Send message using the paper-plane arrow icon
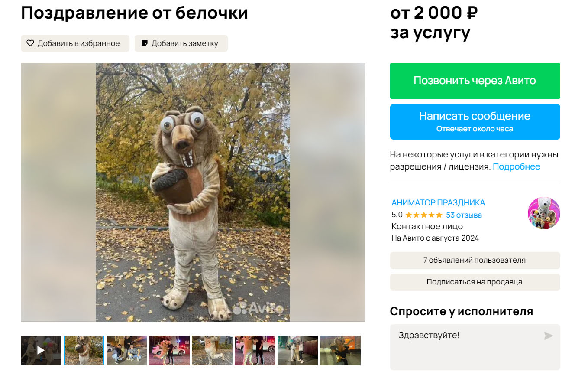 click(548, 336)
